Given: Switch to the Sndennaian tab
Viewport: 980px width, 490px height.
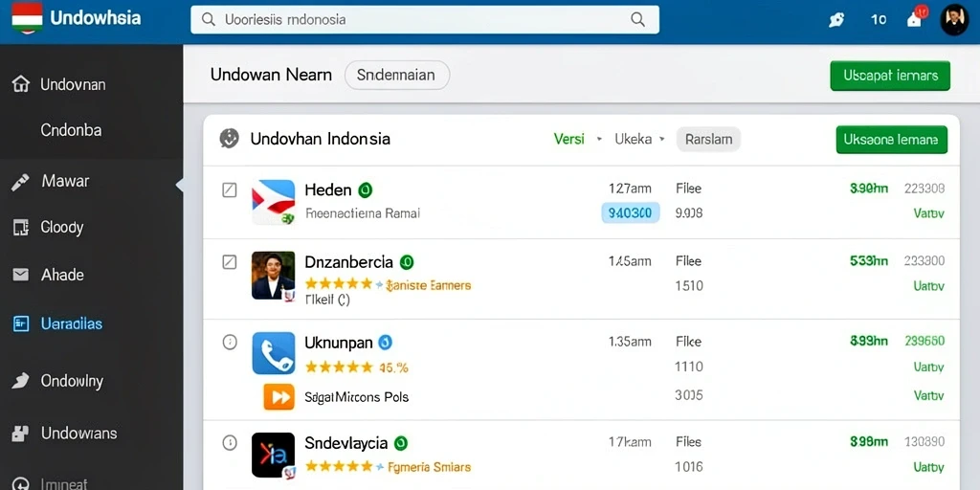Looking at the screenshot, I should coord(397,75).
